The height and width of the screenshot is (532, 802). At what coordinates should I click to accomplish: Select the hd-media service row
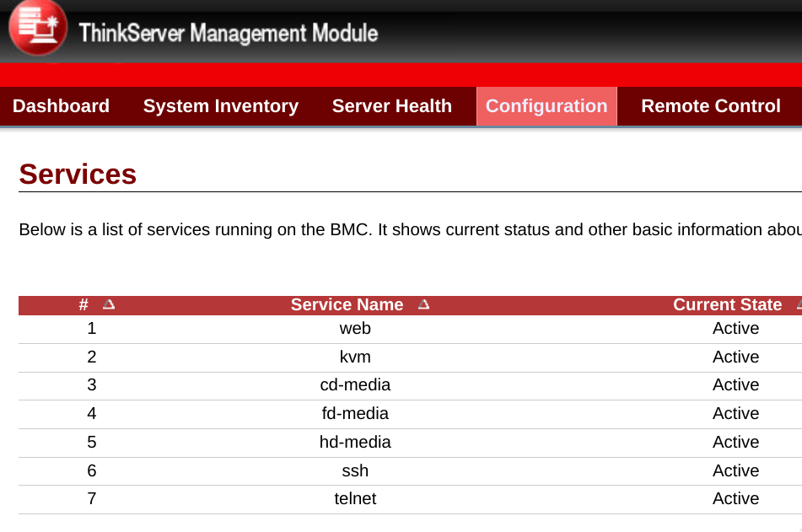355,443
